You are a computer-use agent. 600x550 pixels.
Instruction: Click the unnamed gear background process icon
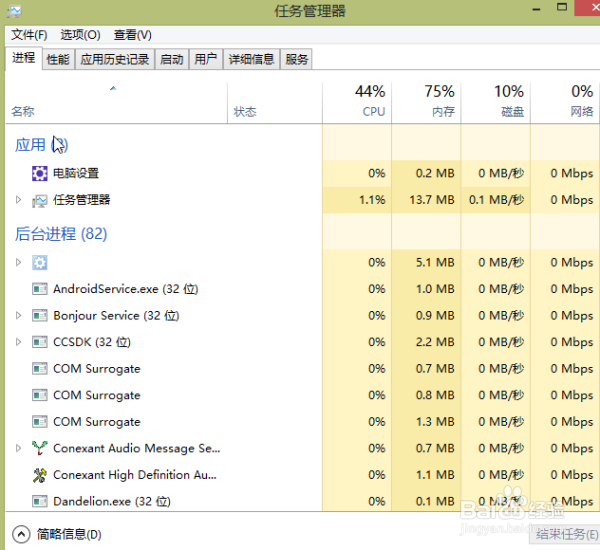pos(39,263)
